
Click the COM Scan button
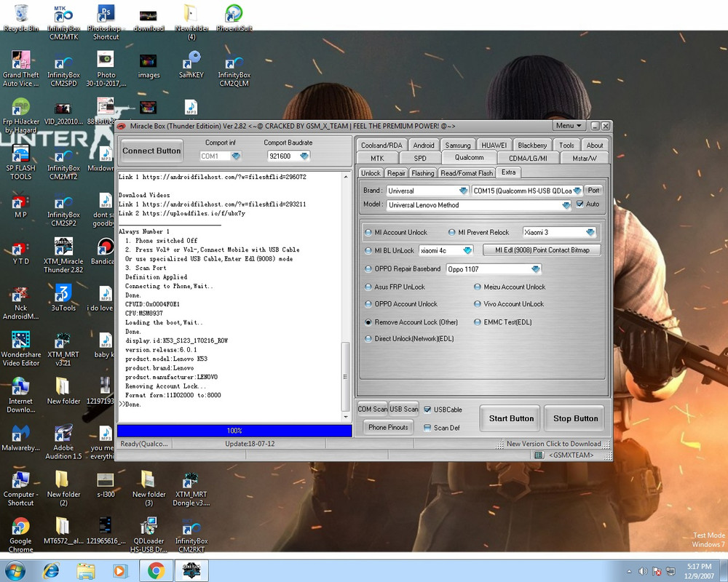coord(372,409)
